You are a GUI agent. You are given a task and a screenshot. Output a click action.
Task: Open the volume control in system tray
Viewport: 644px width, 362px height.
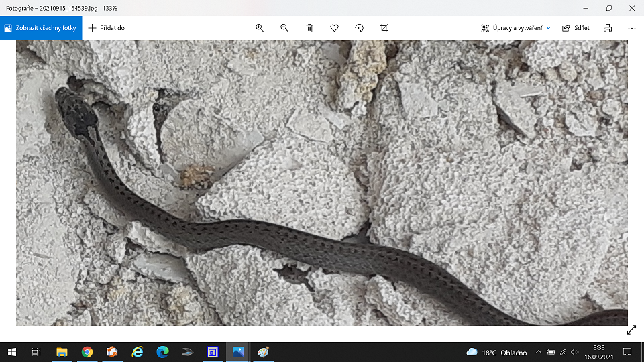pyautogui.click(x=574, y=352)
